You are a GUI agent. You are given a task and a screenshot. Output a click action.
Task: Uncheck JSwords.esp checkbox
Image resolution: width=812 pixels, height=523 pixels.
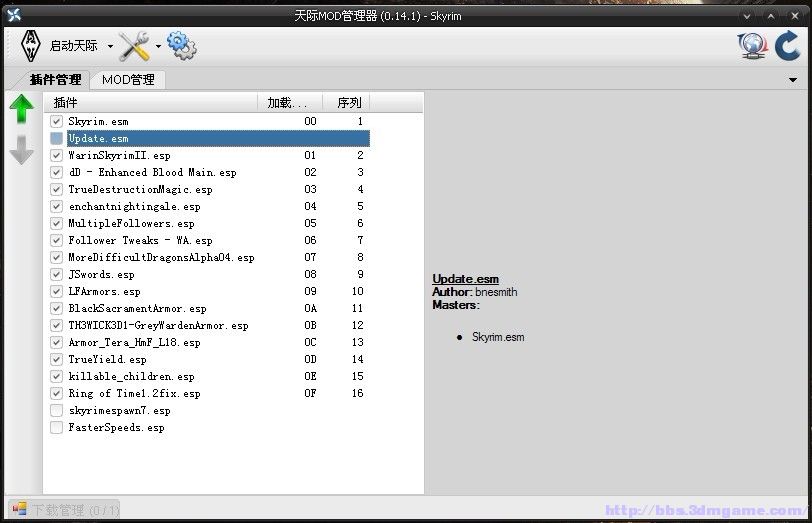[56, 274]
